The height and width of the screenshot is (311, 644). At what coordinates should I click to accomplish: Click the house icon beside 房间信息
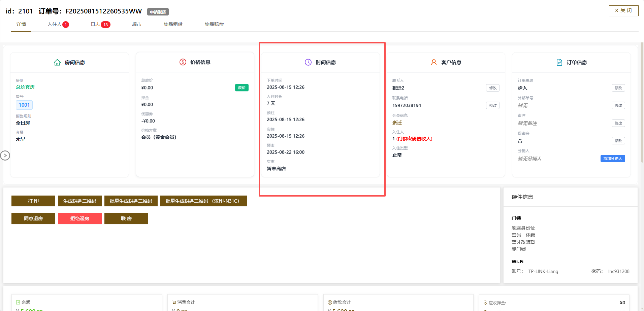(x=57, y=62)
